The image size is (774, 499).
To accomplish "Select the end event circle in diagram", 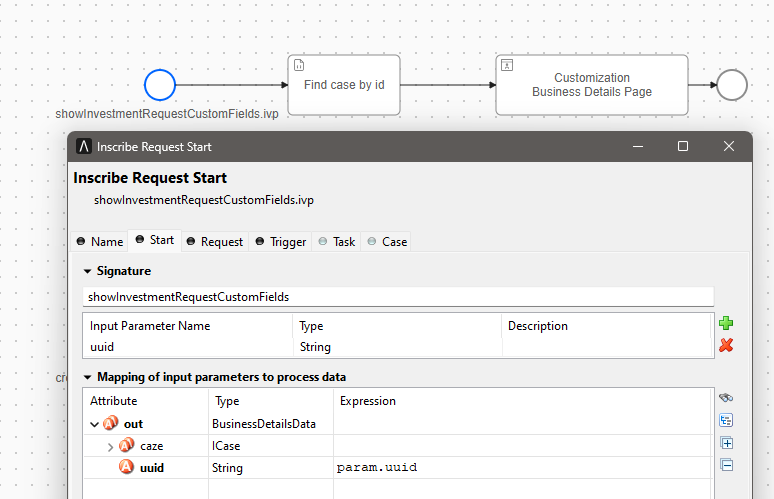I will [x=732, y=85].
